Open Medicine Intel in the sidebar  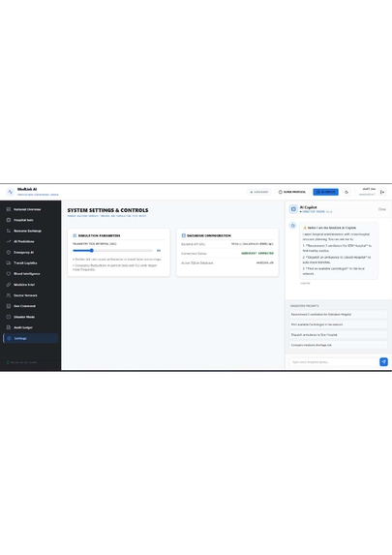pos(30,285)
